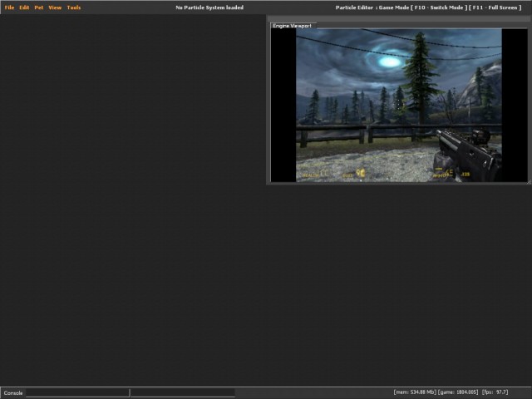Focus the Console input field
This screenshot has height=399, width=532.
tap(77, 393)
